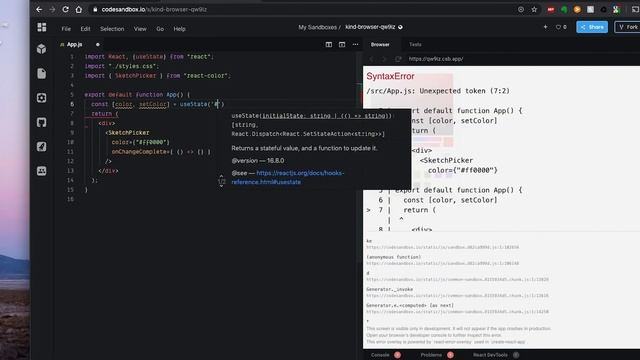Click the split editor icon
This screenshot has width=640, height=360.
[x=329, y=44]
